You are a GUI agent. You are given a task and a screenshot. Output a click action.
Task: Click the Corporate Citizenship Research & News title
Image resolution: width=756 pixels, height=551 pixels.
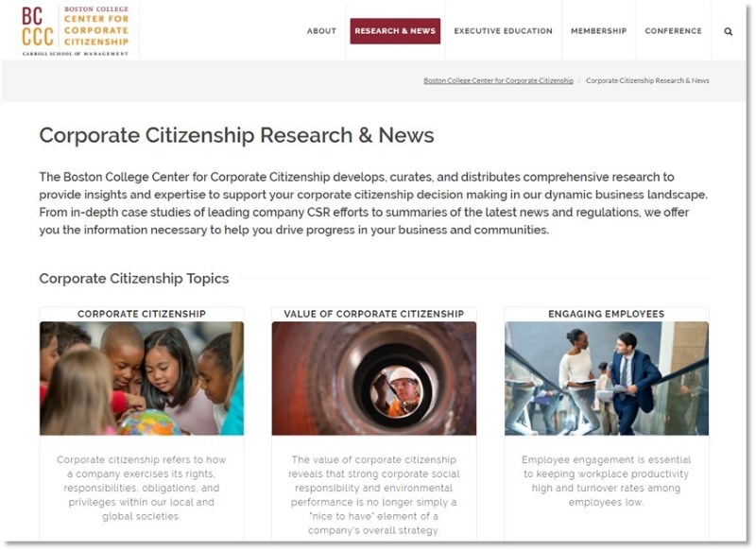(237, 135)
